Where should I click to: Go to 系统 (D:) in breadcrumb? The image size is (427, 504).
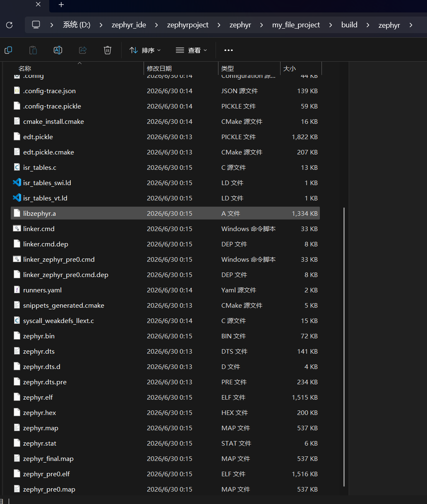click(x=77, y=25)
